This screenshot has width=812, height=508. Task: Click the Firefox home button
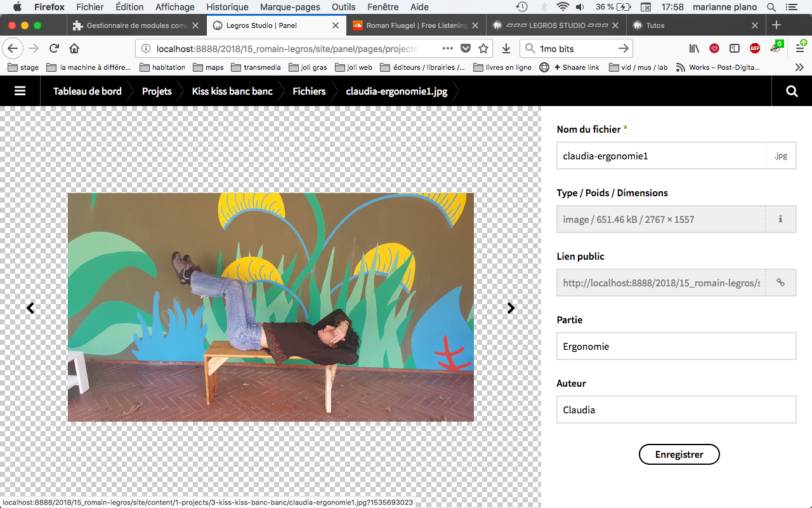pyautogui.click(x=74, y=49)
